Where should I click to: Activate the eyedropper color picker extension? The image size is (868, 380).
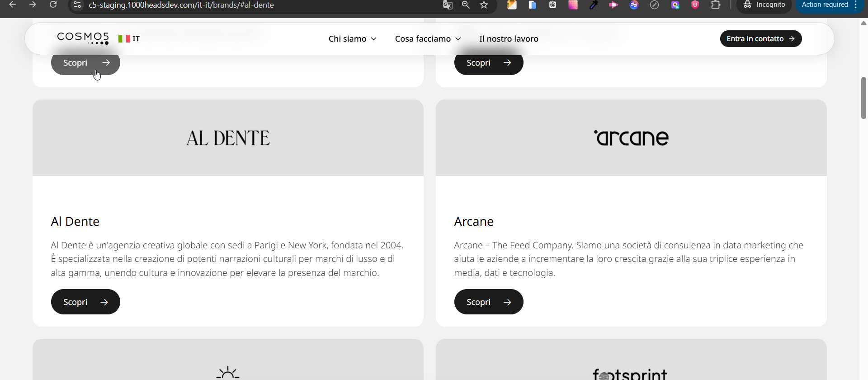pyautogui.click(x=594, y=5)
